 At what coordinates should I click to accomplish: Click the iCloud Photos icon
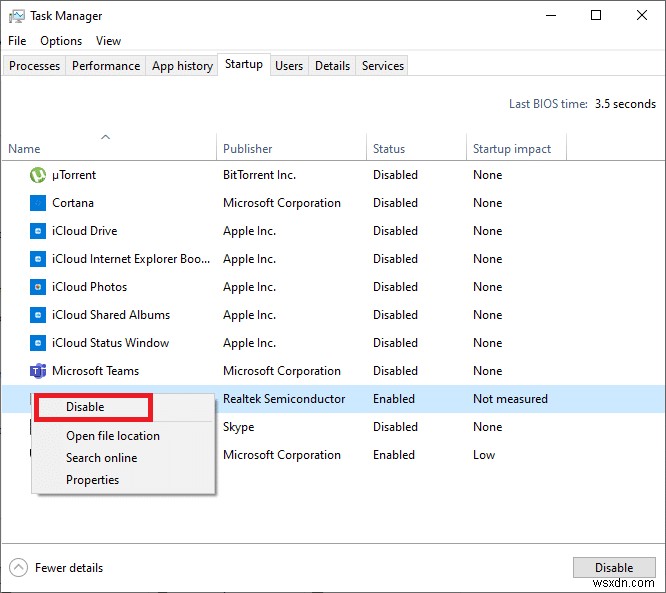point(38,287)
